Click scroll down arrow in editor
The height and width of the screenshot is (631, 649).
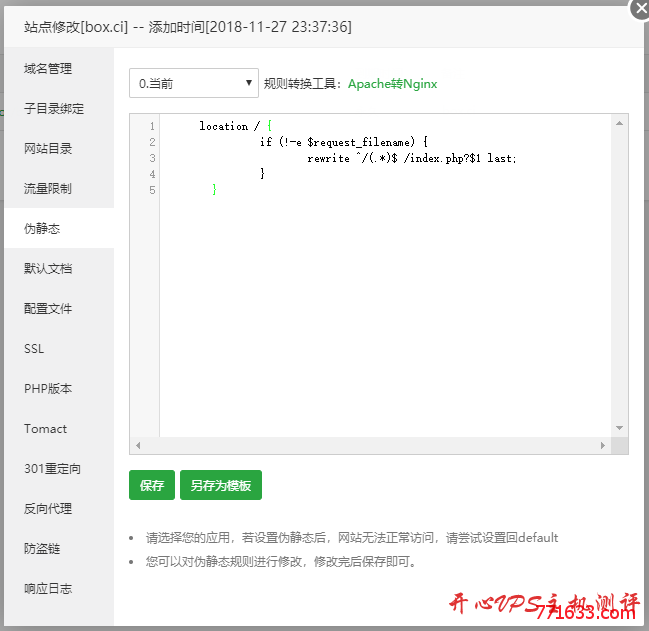(x=619, y=428)
